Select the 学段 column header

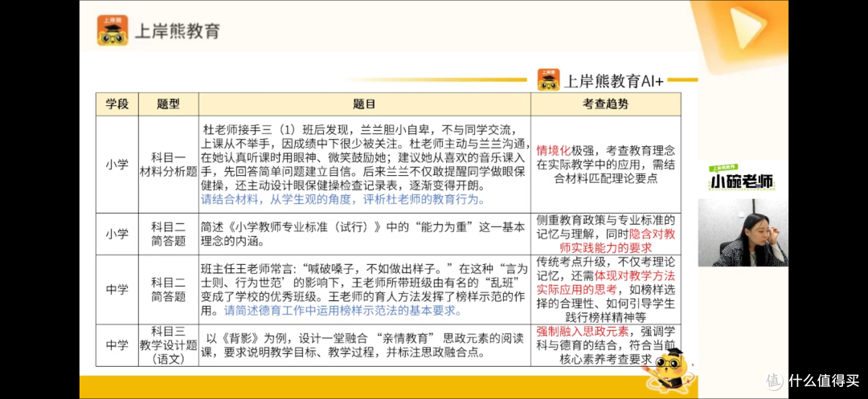(x=117, y=104)
